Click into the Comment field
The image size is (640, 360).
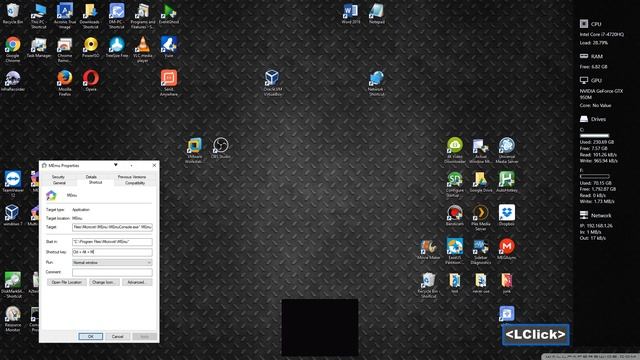click(x=112, y=272)
